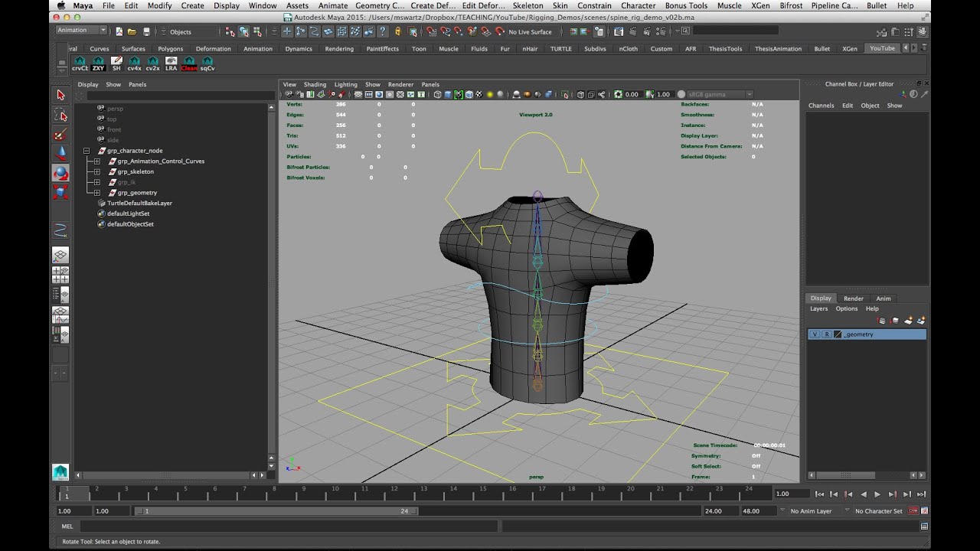
Task: Select the Move tool cone icon
Action: [60, 153]
